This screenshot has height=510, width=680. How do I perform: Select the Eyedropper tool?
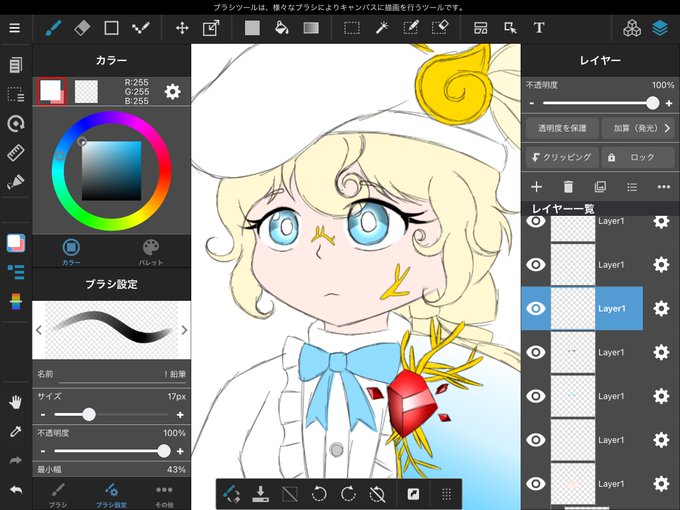[x=16, y=432]
